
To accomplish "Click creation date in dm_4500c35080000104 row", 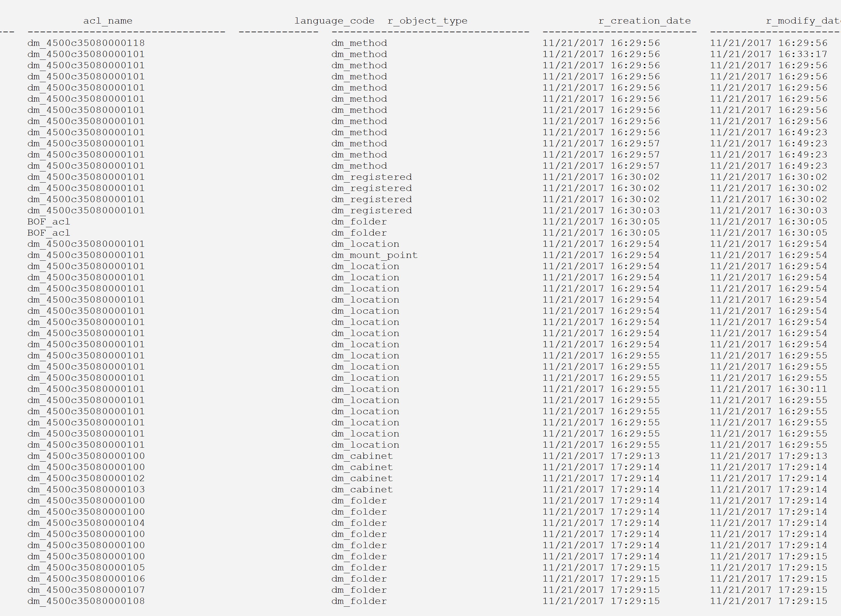I will coord(601,523).
